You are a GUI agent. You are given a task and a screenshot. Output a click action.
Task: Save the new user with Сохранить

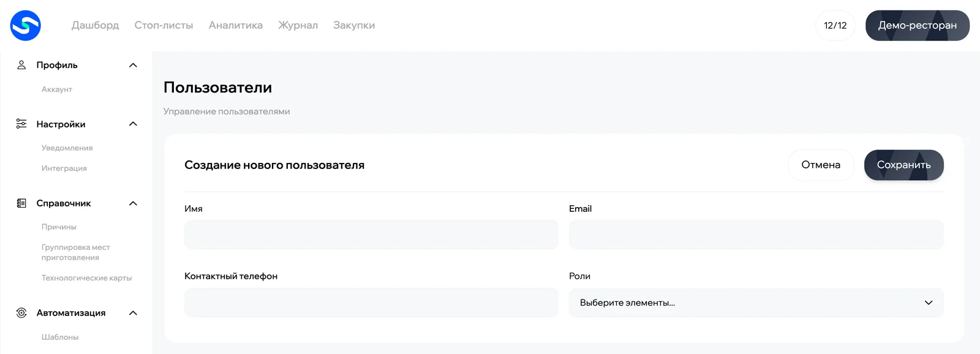coord(904,165)
